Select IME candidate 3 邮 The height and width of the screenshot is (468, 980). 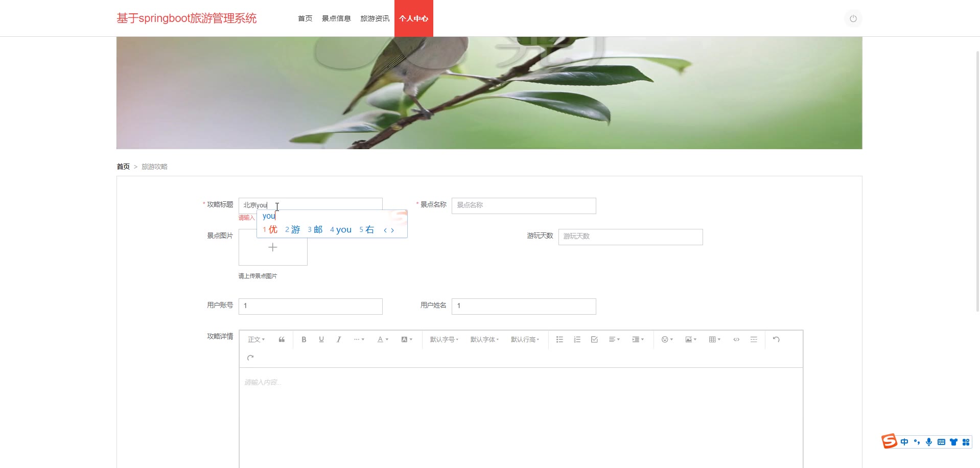(x=315, y=230)
